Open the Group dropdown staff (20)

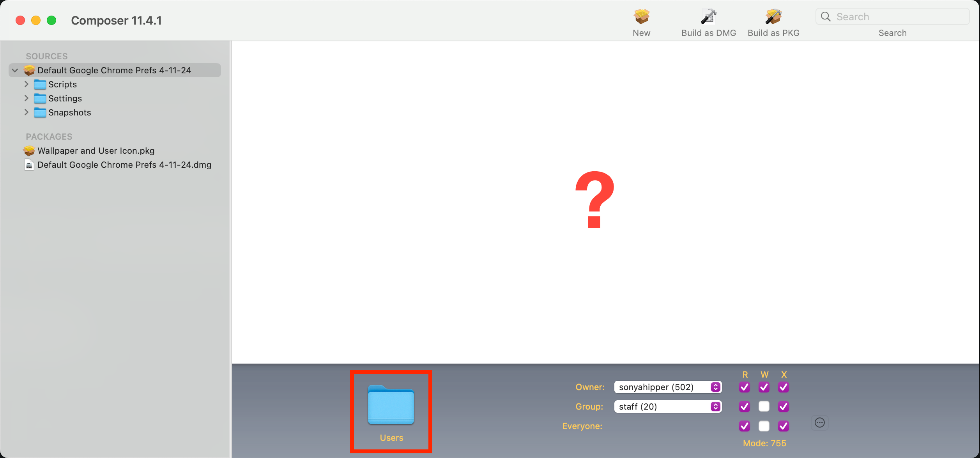[x=668, y=407]
